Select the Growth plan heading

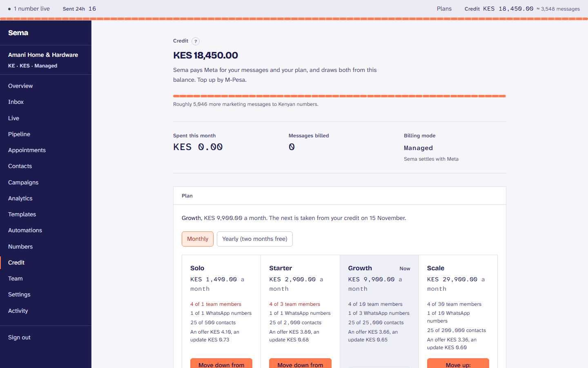360,268
